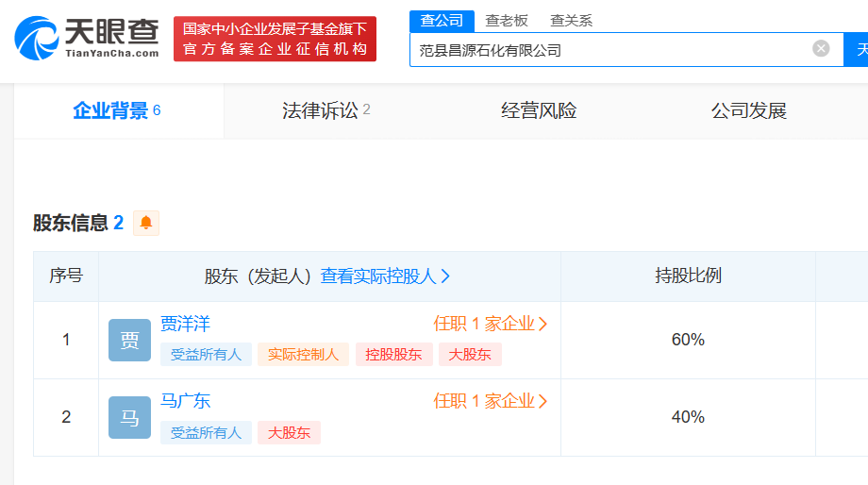Click the 马 avatar icon
The width and height of the screenshot is (868, 485).
point(129,417)
